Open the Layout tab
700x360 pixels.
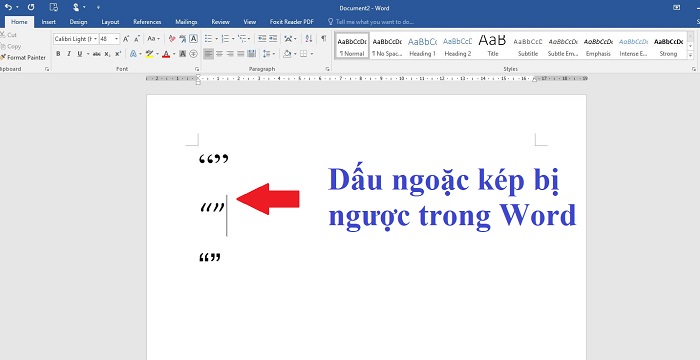110,21
